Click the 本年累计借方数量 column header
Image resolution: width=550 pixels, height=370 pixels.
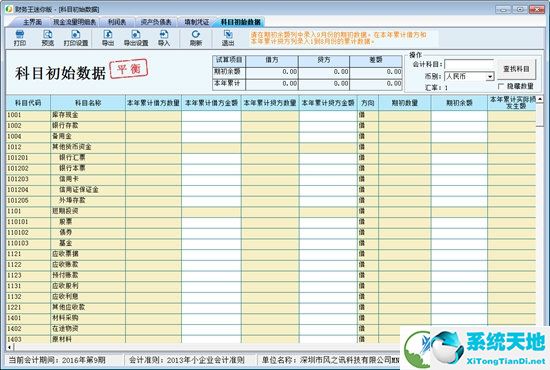[x=153, y=103]
